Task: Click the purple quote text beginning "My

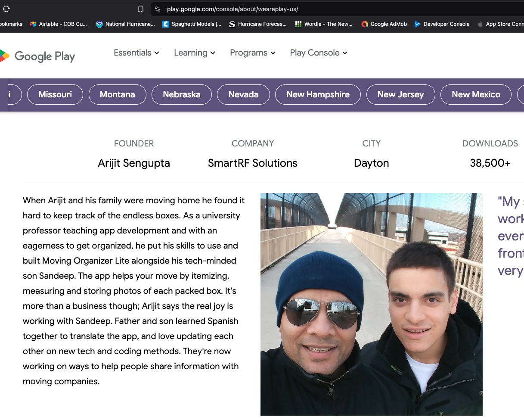Action: [511, 236]
